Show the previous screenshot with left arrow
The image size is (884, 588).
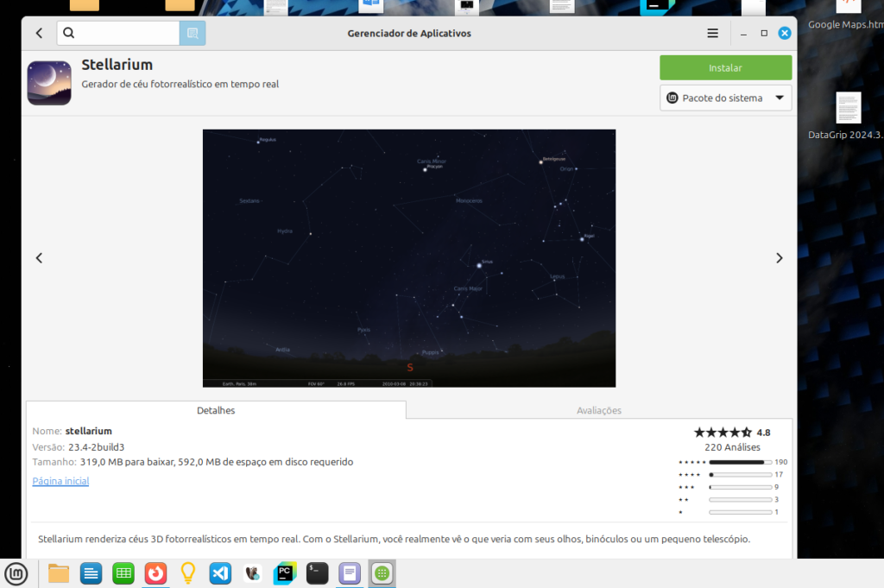pos(39,258)
